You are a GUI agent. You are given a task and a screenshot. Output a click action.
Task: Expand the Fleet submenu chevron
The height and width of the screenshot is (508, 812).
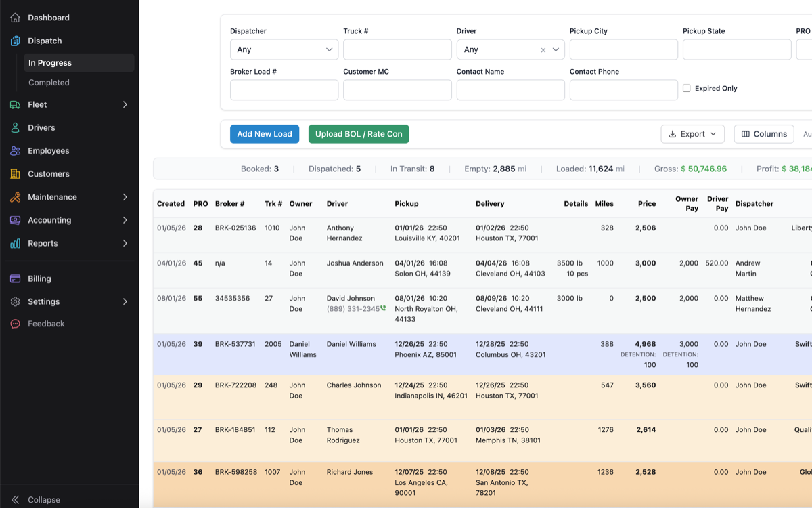(x=125, y=104)
